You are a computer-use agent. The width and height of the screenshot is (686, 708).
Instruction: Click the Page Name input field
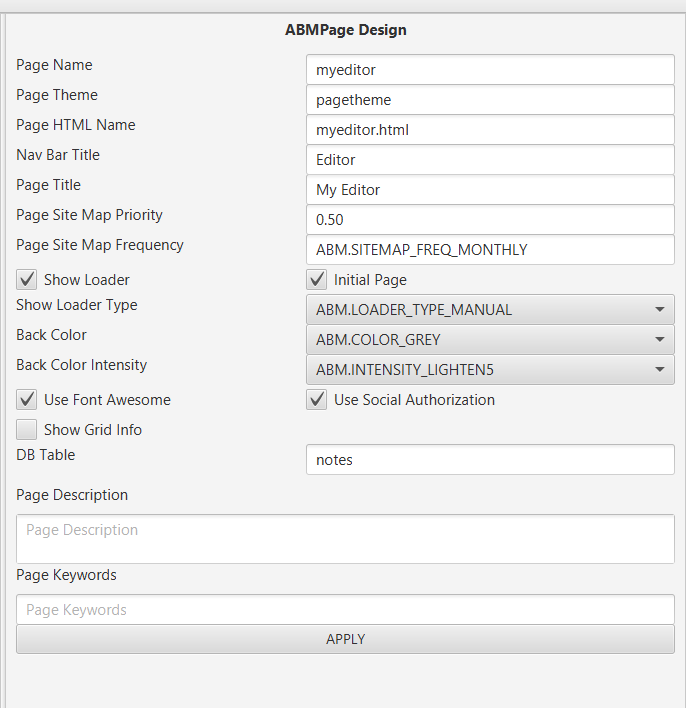pyautogui.click(x=490, y=70)
